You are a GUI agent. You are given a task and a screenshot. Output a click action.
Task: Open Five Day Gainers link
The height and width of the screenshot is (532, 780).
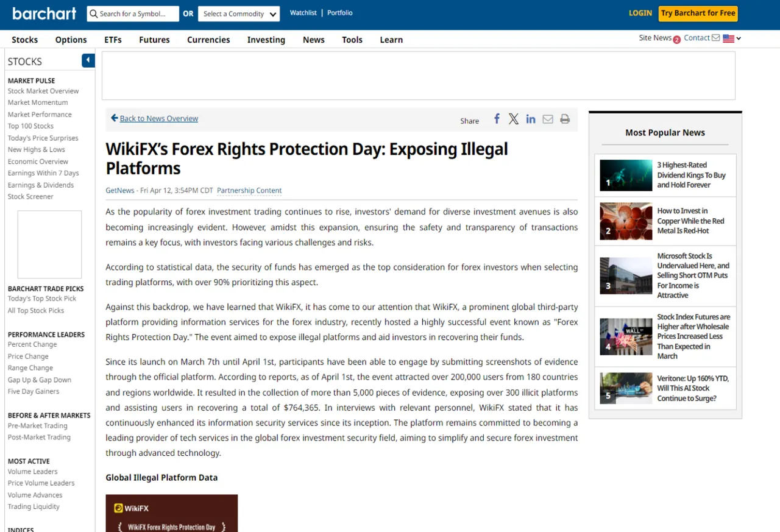(34, 391)
